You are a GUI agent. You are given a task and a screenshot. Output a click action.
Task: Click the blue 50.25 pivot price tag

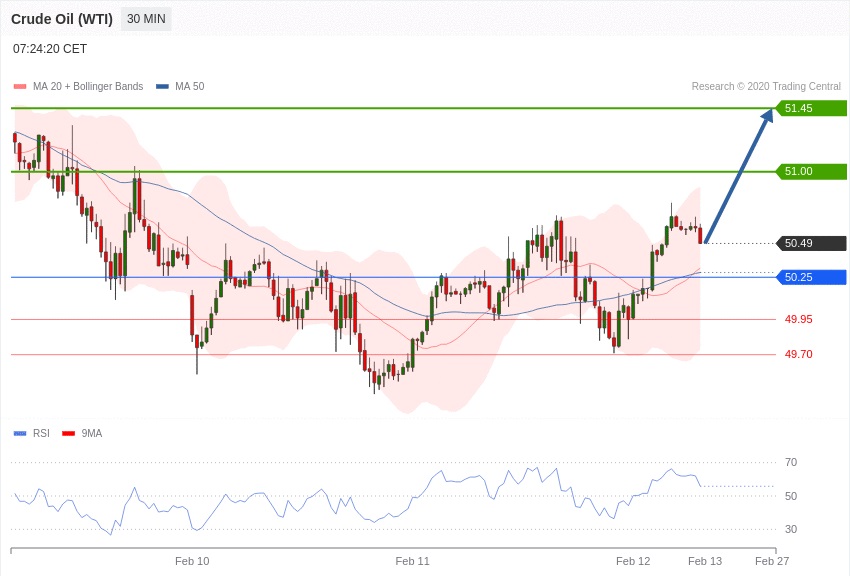(811, 277)
